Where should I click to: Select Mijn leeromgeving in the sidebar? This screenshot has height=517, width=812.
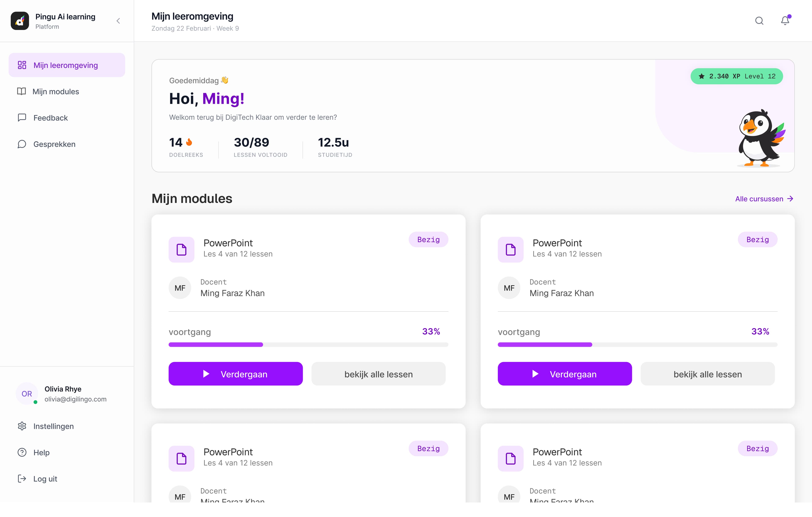click(67, 65)
